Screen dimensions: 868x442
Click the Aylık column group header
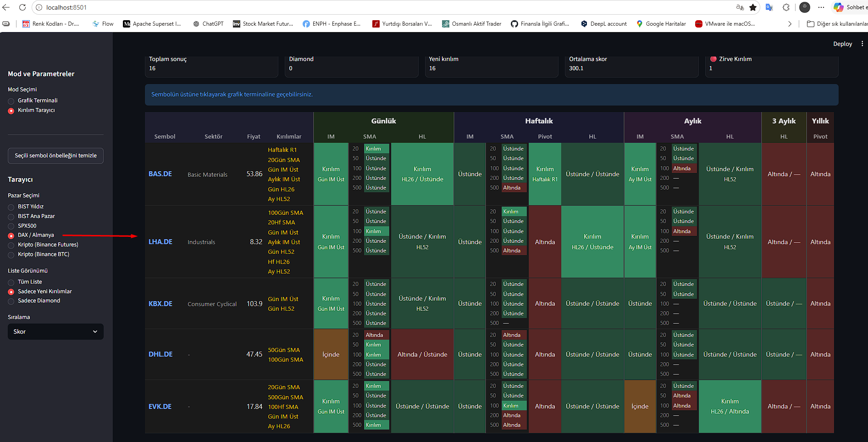pyautogui.click(x=693, y=121)
